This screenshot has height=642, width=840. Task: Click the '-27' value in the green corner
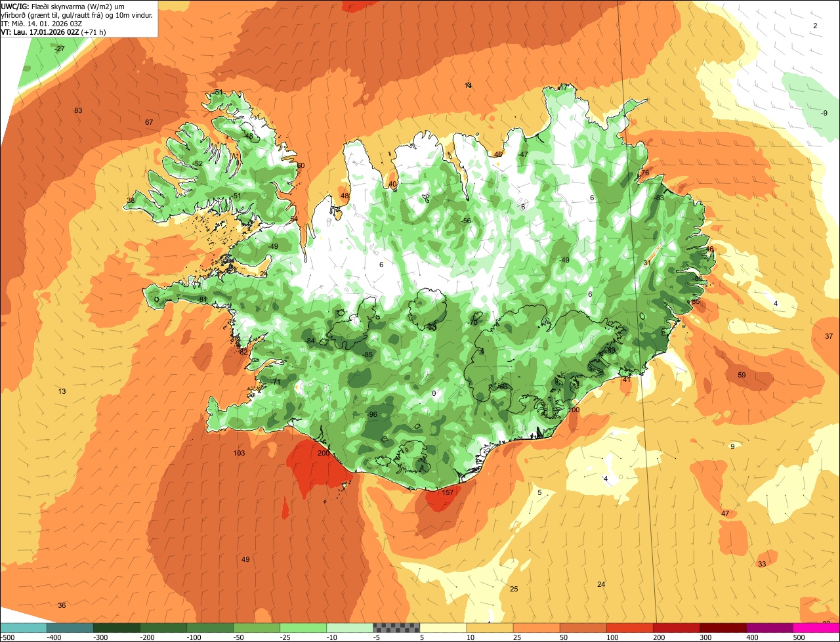[60, 49]
